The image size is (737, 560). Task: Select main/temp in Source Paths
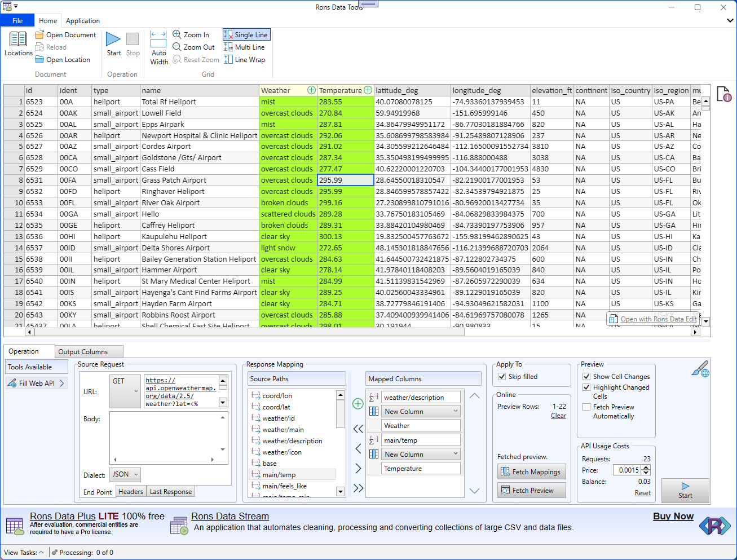coord(292,475)
